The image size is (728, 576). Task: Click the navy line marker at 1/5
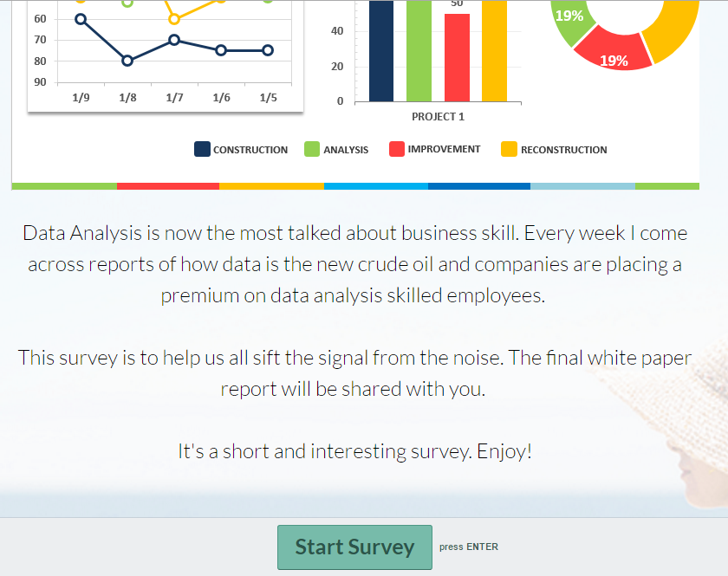point(268,50)
